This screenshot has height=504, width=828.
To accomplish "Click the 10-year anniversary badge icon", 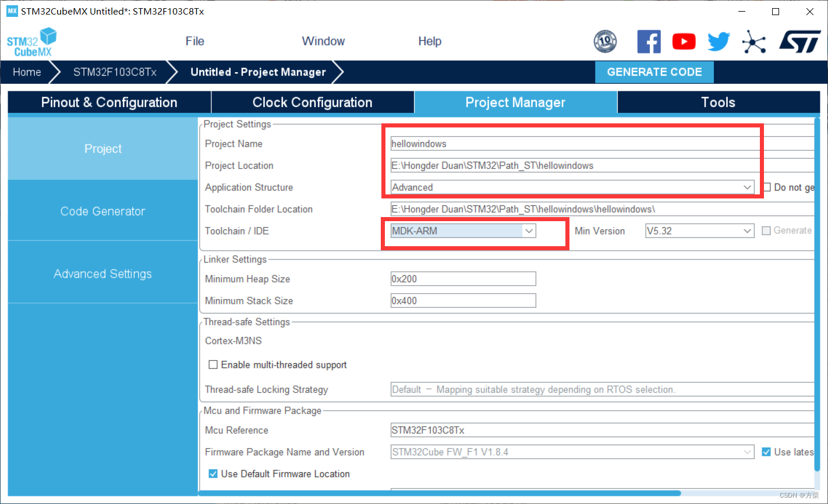I will coord(604,41).
